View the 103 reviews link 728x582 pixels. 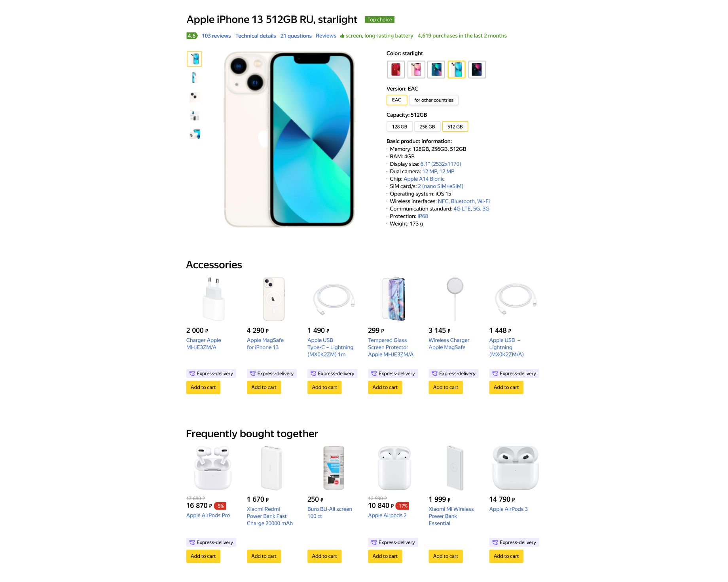pyautogui.click(x=216, y=36)
